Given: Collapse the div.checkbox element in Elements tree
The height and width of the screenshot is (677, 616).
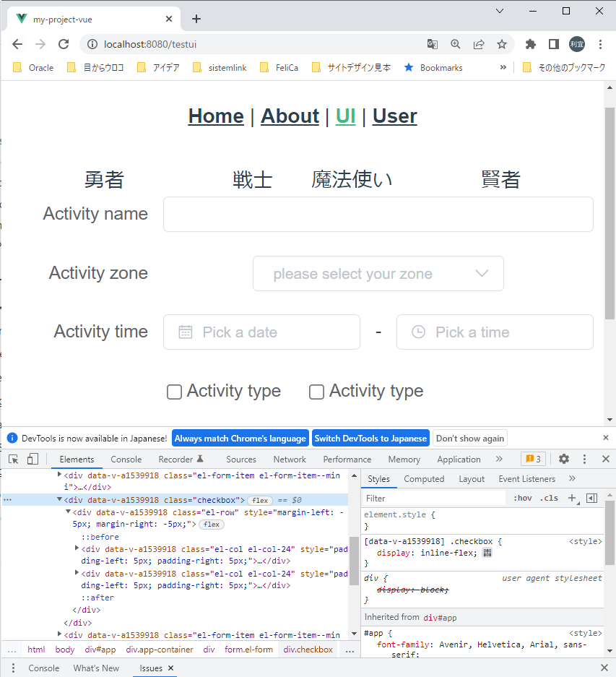Looking at the screenshot, I should (59, 499).
